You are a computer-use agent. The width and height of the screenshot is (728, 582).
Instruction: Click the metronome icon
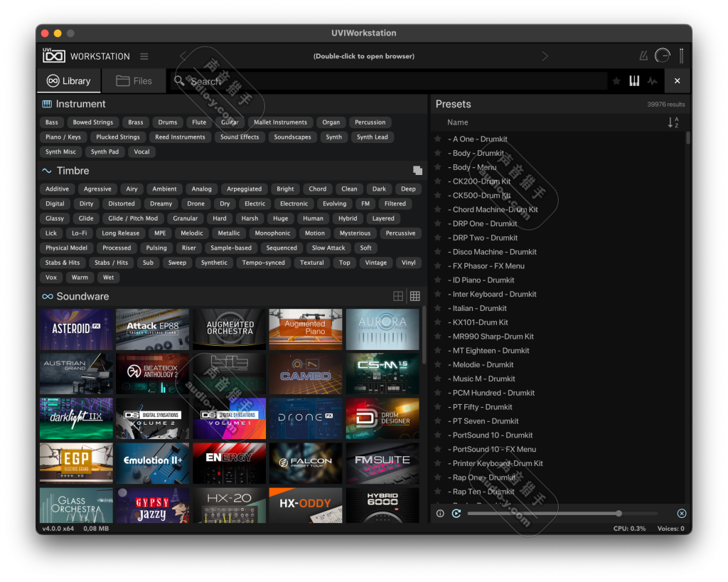pos(643,56)
